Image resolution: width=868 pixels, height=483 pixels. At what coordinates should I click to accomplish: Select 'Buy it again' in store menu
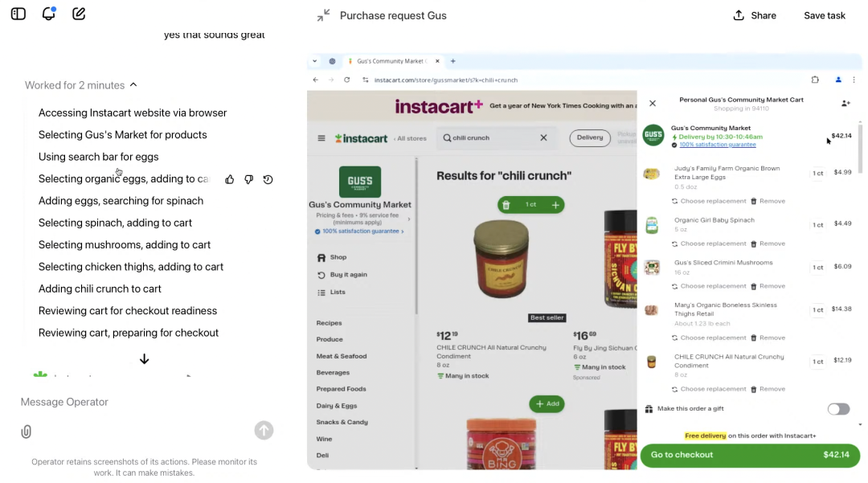(x=348, y=275)
